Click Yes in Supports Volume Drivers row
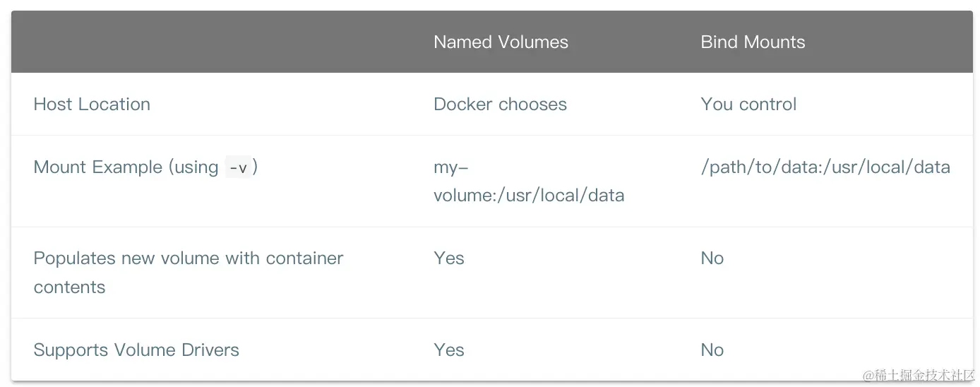The height and width of the screenshot is (387, 980). click(x=449, y=350)
